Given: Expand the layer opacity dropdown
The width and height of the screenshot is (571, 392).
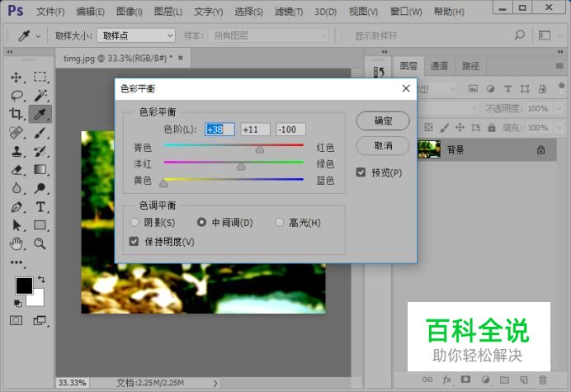Looking at the screenshot, I should pyautogui.click(x=559, y=108).
